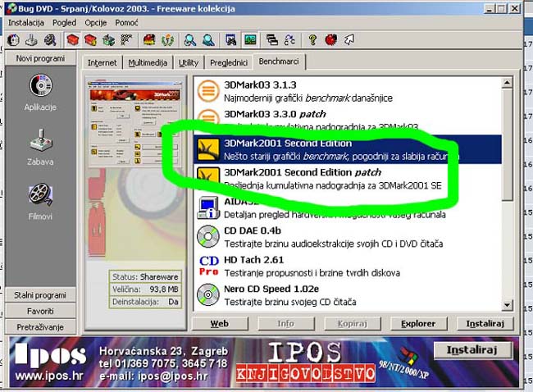Click the checkered flag toolbar icon

tap(126, 40)
